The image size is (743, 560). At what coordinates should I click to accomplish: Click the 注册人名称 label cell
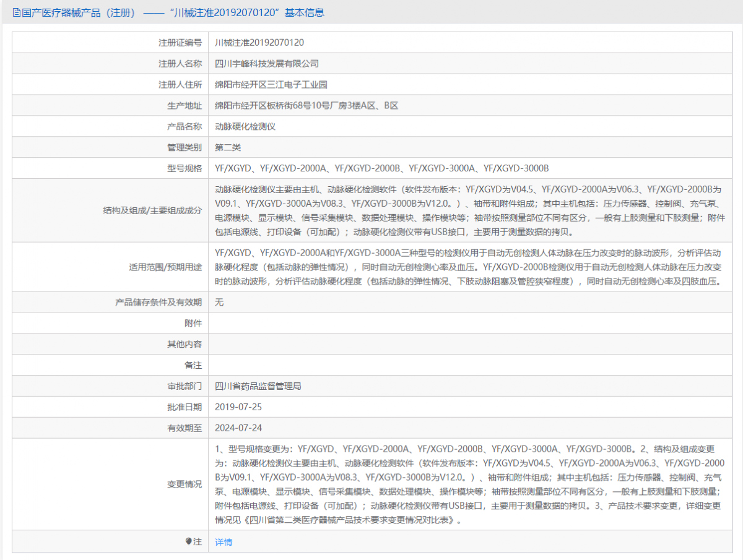110,64
